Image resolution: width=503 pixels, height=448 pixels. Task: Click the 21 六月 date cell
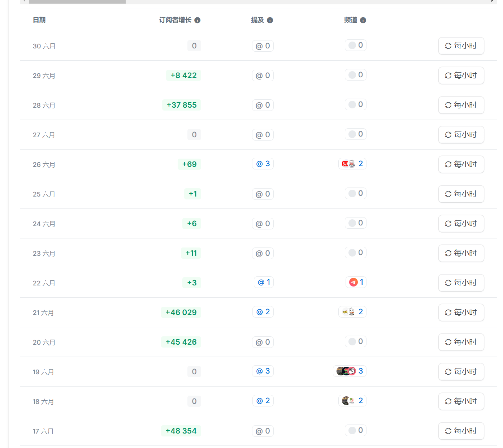click(x=43, y=313)
